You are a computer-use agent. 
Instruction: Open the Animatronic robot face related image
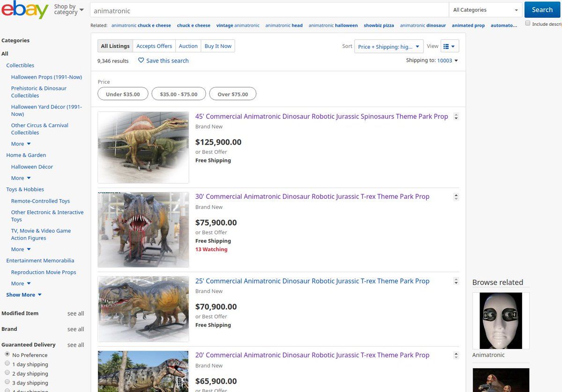(501, 320)
